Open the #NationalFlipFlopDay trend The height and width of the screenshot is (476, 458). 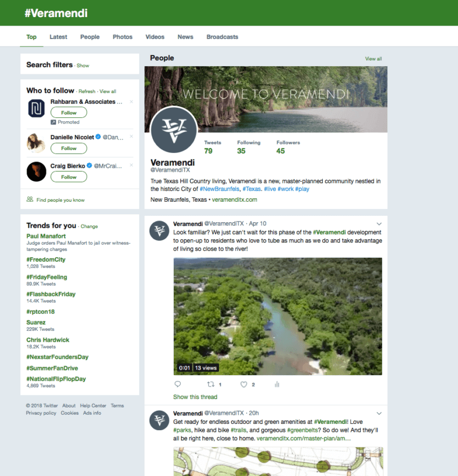56,379
